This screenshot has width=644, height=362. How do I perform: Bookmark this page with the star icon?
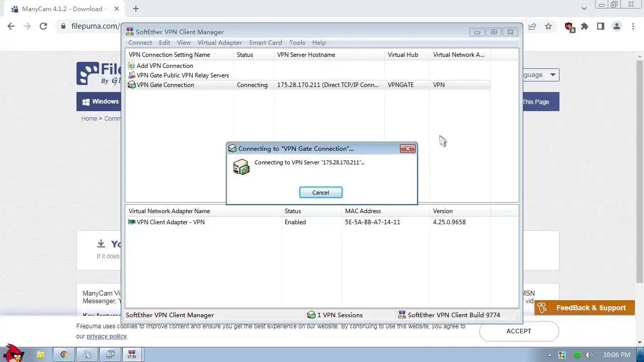548,26
